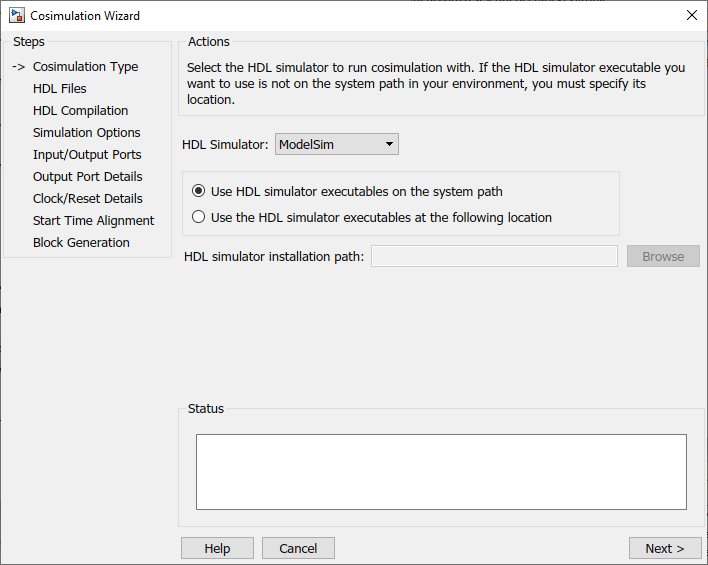This screenshot has height=565, width=708.
Task: Select the Block Generation step
Action: [81, 242]
